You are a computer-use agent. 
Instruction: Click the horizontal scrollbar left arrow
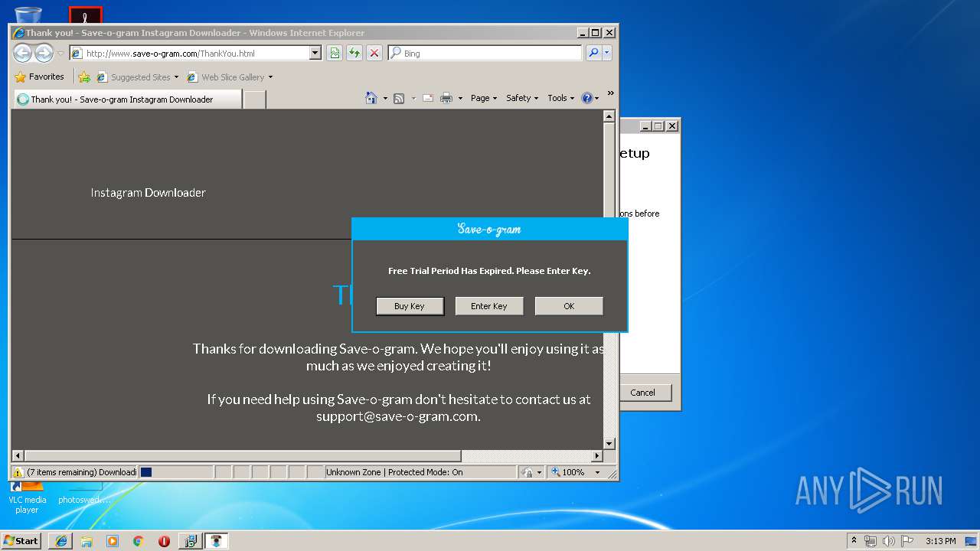pyautogui.click(x=18, y=456)
